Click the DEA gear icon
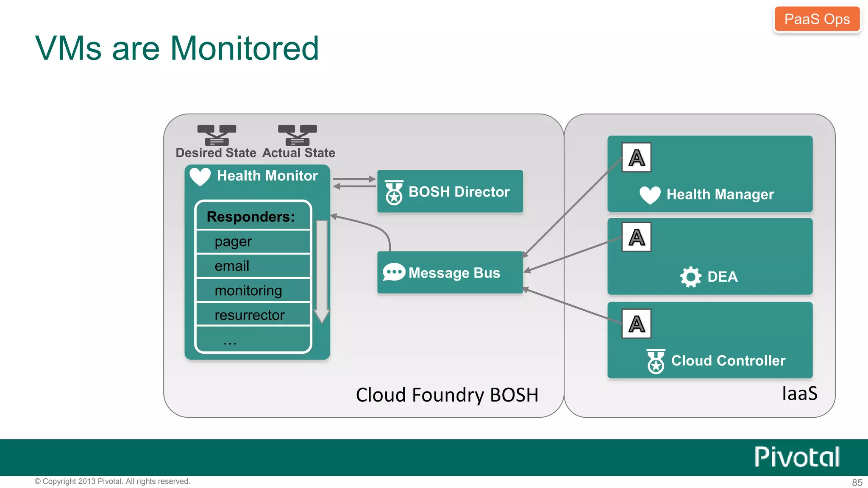 coord(690,277)
